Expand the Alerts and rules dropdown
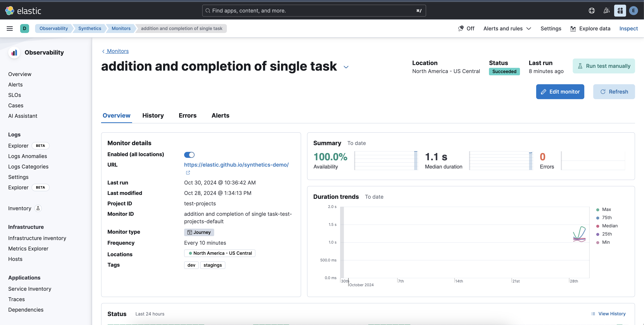 click(507, 29)
